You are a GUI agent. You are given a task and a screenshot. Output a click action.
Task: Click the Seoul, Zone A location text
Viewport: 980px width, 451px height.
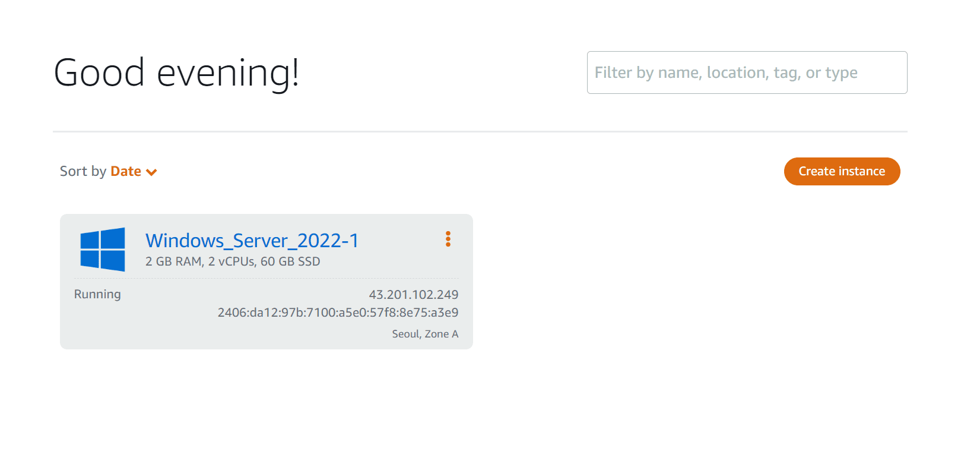(425, 334)
